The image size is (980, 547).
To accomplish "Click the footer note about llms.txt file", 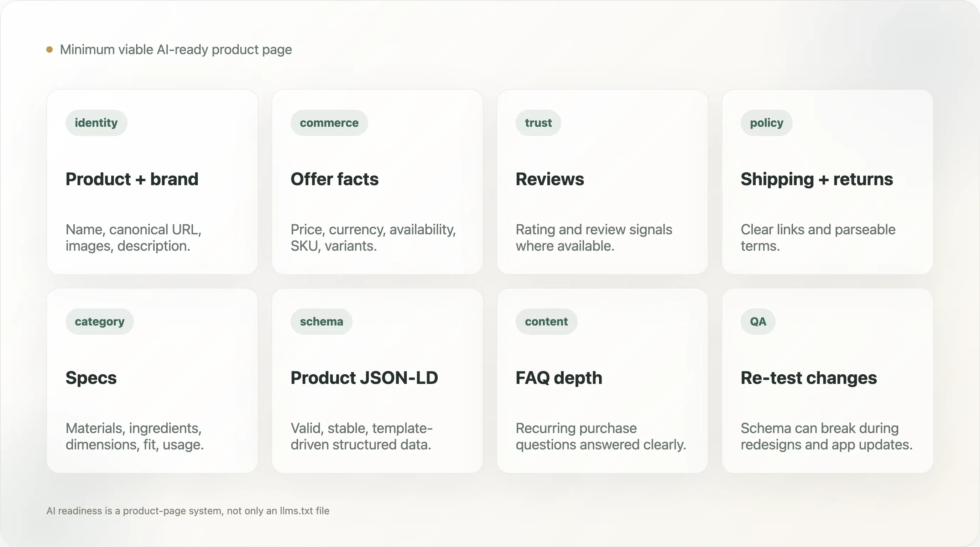I will click(188, 511).
